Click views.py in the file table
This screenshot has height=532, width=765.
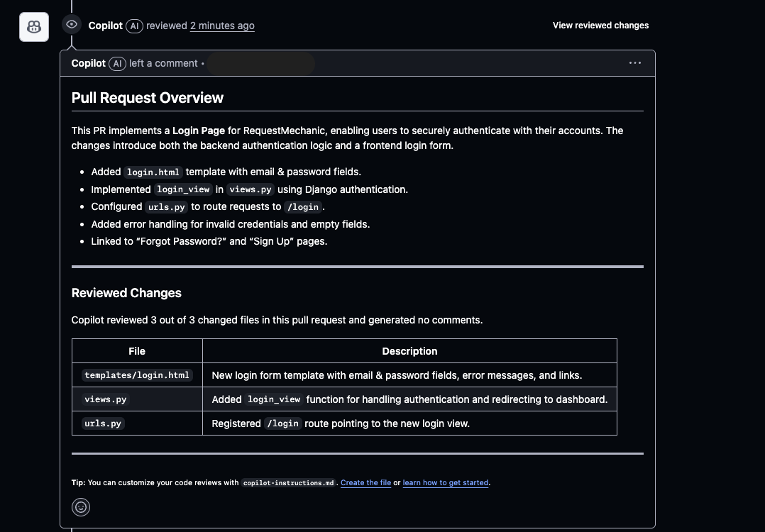pyautogui.click(x=105, y=399)
